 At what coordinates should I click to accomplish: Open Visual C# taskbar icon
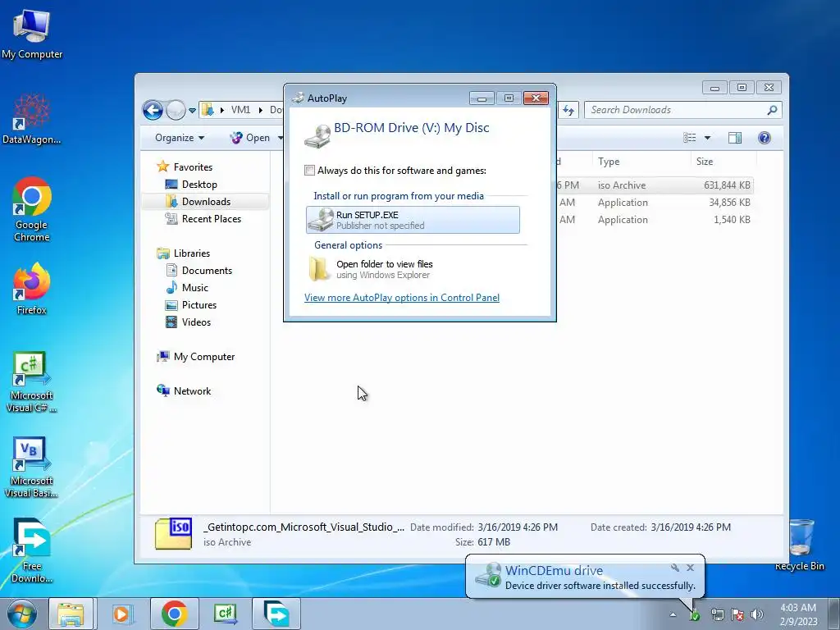tap(226, 614)
